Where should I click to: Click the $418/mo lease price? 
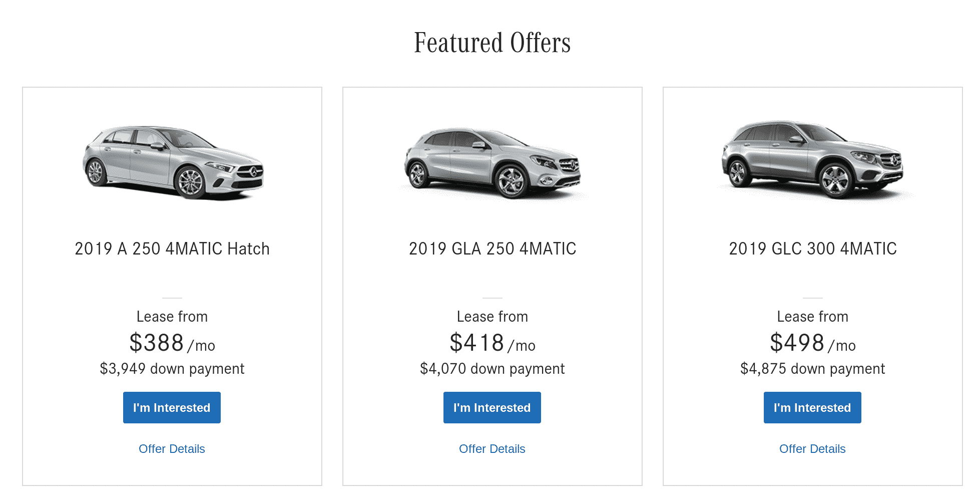pyautogui.click(x=492, y=344)
